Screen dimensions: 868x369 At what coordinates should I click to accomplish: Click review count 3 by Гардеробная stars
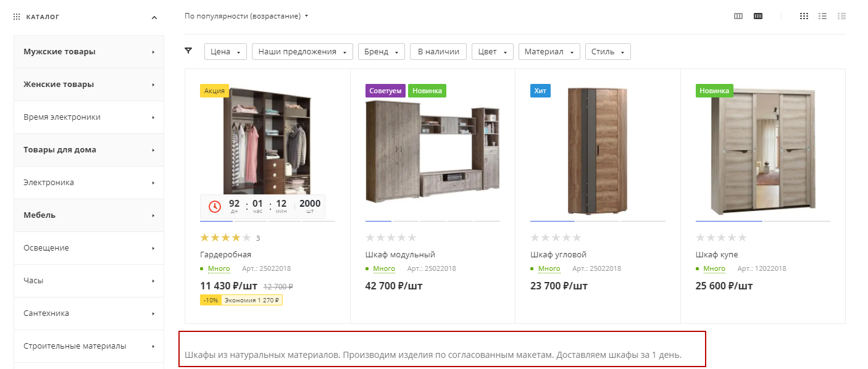click(x=258, y=238)
